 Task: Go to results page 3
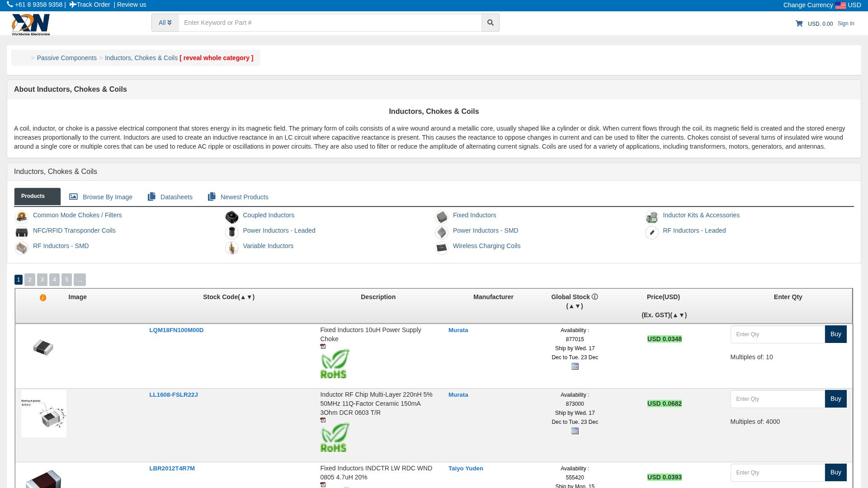pos(42,280)
